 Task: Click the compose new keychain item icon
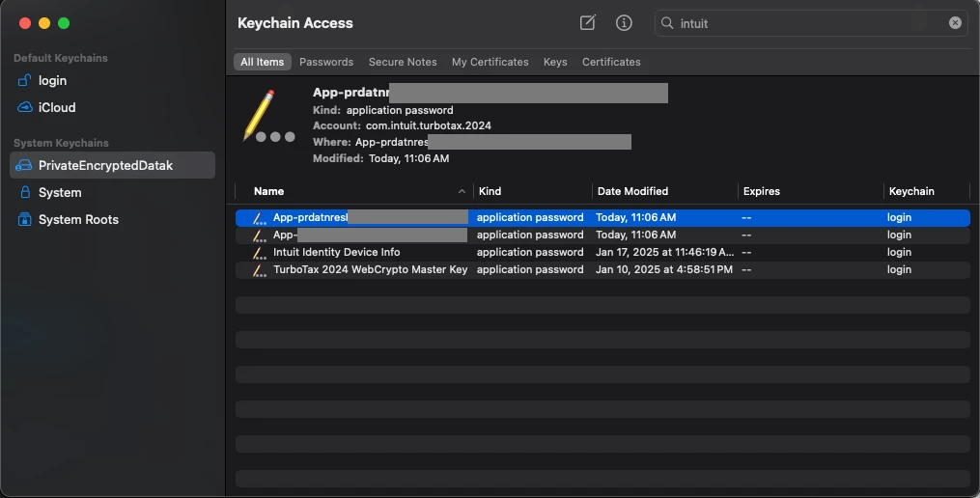point(587,23)
